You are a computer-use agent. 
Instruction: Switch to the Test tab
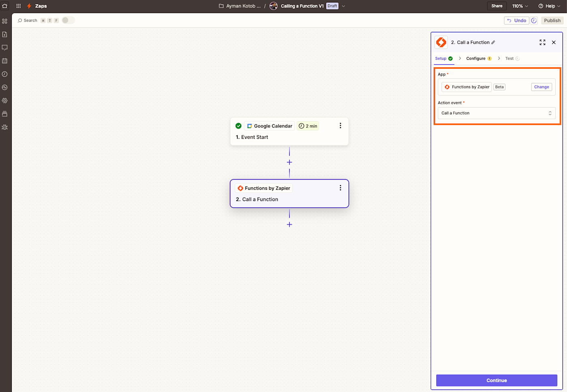point(512,59)
